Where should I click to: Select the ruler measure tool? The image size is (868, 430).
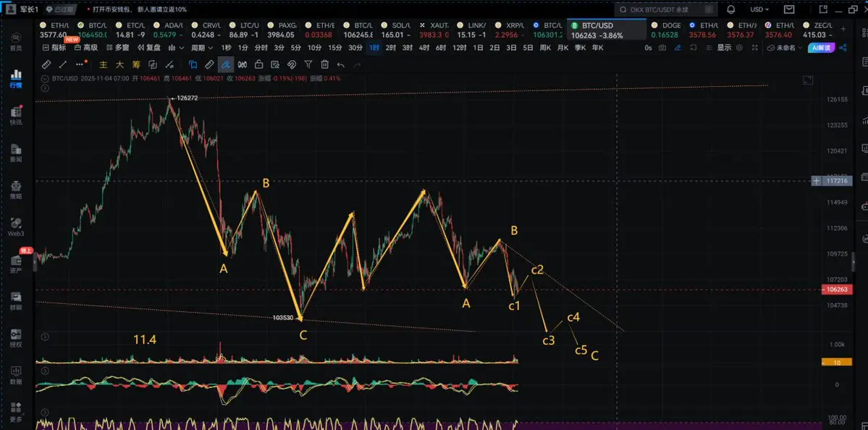[x=46, y=64]
